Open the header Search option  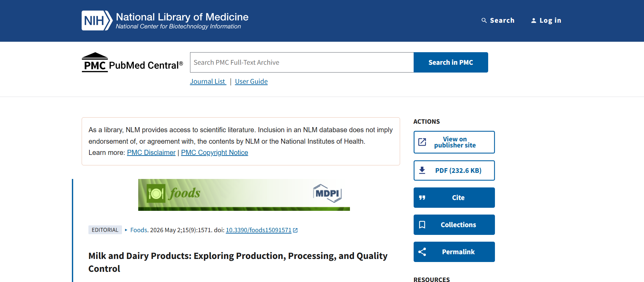coord(498,20)
